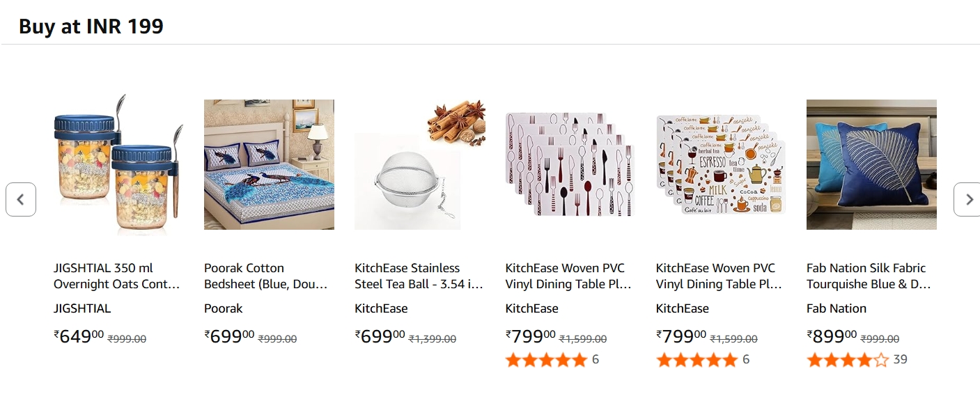
Task: Open the Fab Nation blue cushion image
Action: click(871, 164)
